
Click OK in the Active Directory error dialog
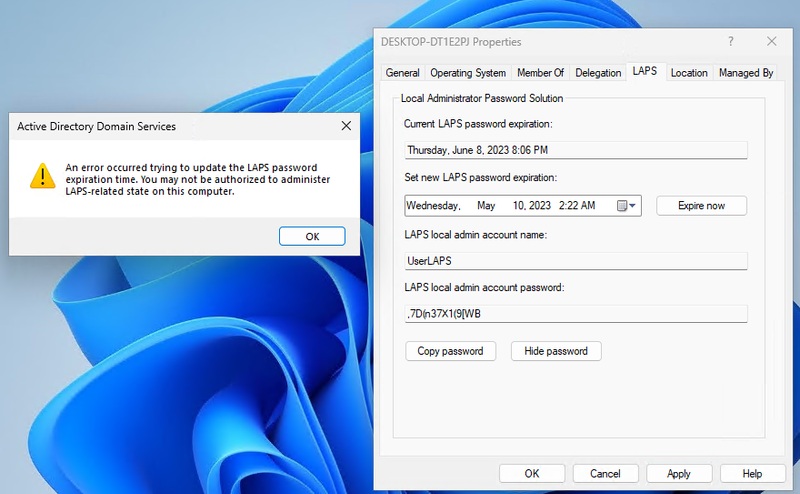(x=312, y=236)
